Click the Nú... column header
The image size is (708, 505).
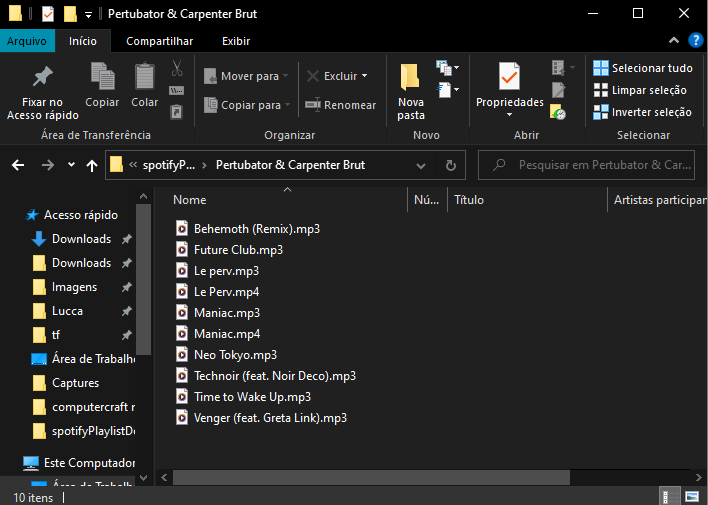pos(427,200)
